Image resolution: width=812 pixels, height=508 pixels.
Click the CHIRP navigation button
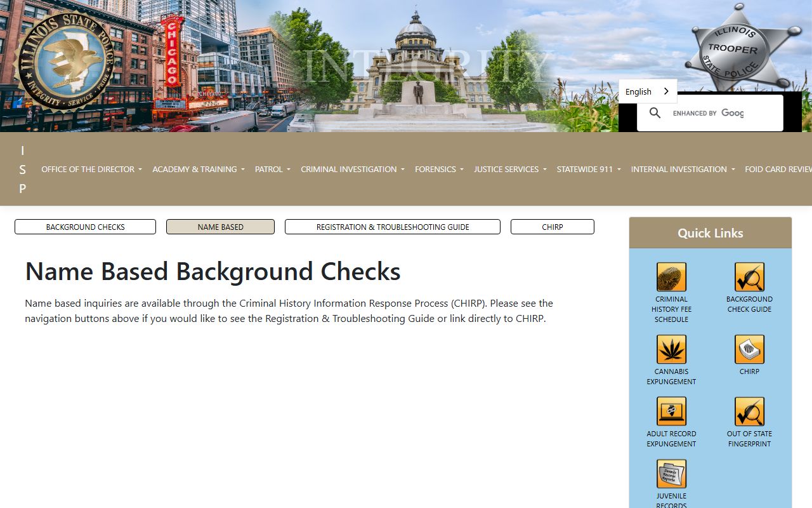(553, 227)
